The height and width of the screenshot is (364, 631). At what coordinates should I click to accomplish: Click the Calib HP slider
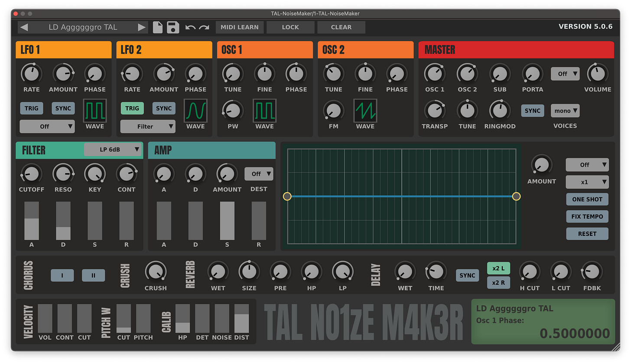(182, 319)
